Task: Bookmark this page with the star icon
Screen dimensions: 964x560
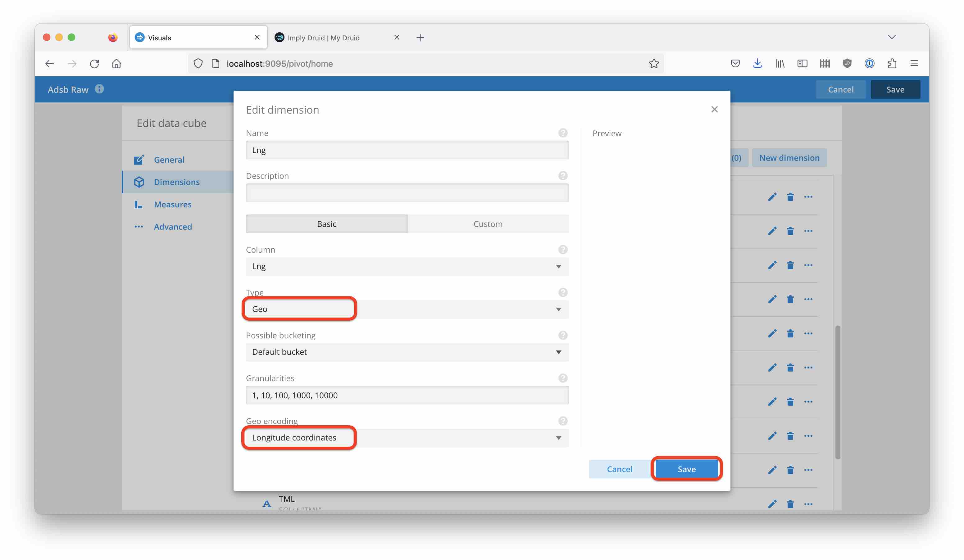Action: [654, 63]
